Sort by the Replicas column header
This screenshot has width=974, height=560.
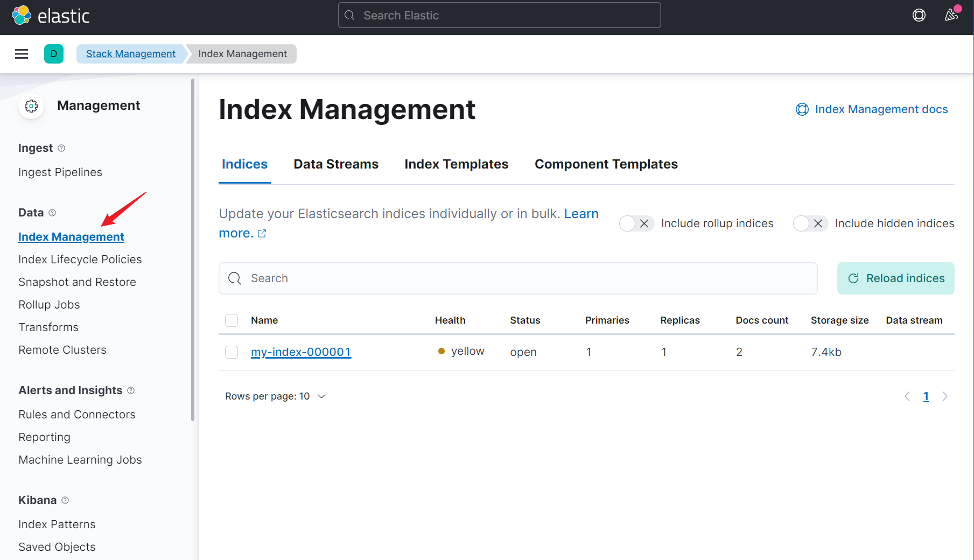(680, 320)
